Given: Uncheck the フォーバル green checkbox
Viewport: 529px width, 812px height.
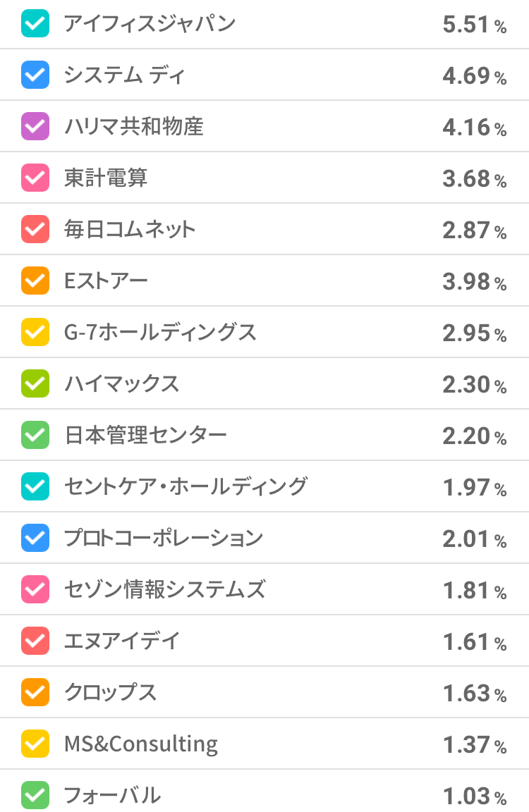Looking at the screenshot, I should 35,796.
